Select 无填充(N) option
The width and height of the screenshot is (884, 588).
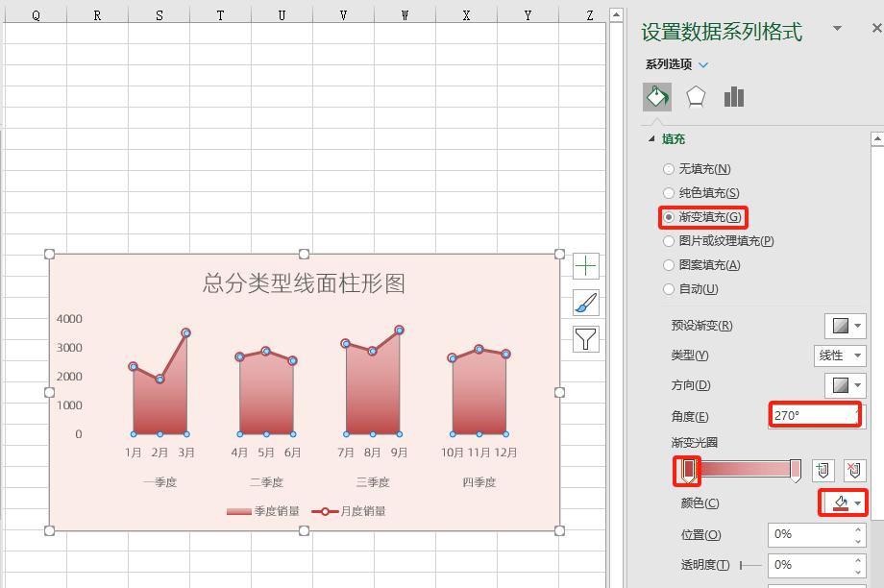tap(698, 168)
